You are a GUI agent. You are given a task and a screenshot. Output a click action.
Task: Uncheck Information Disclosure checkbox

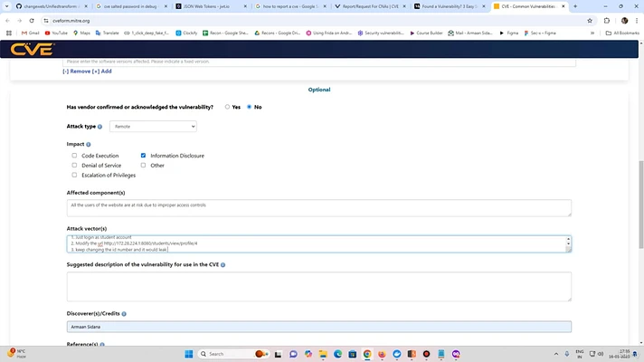click(143, 156)
